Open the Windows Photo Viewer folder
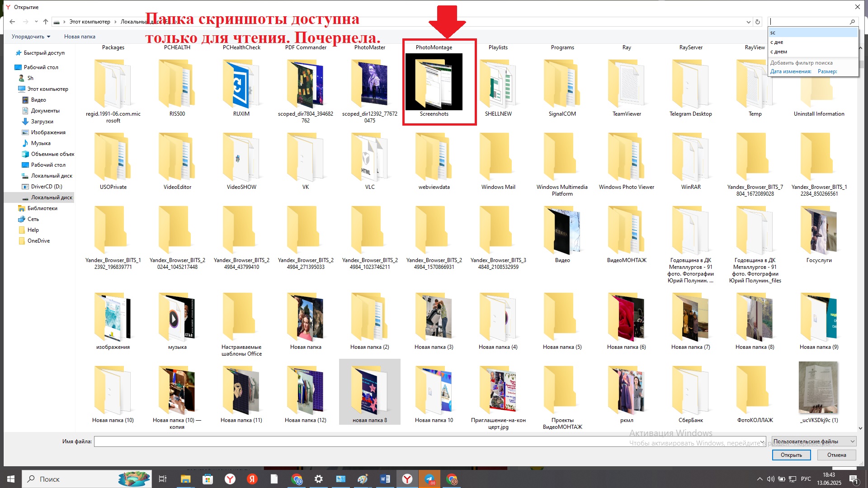868x488 pixels. [x=627, y=162]
